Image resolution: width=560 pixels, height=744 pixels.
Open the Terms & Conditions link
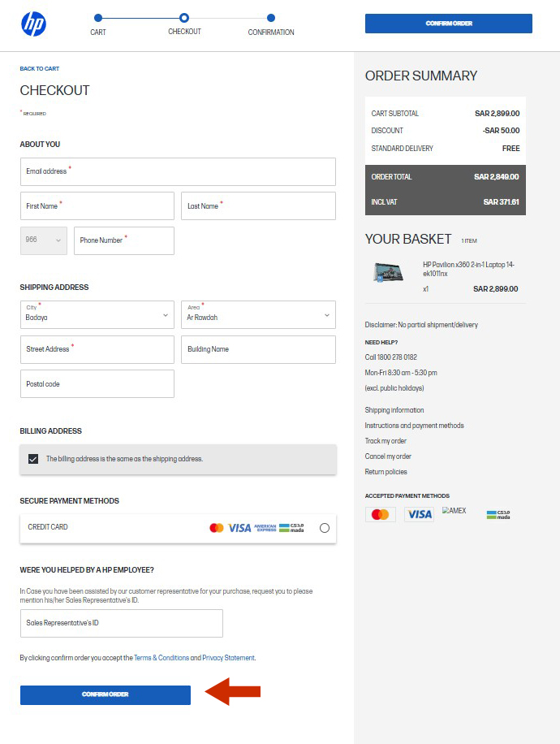tap(162, 658)
